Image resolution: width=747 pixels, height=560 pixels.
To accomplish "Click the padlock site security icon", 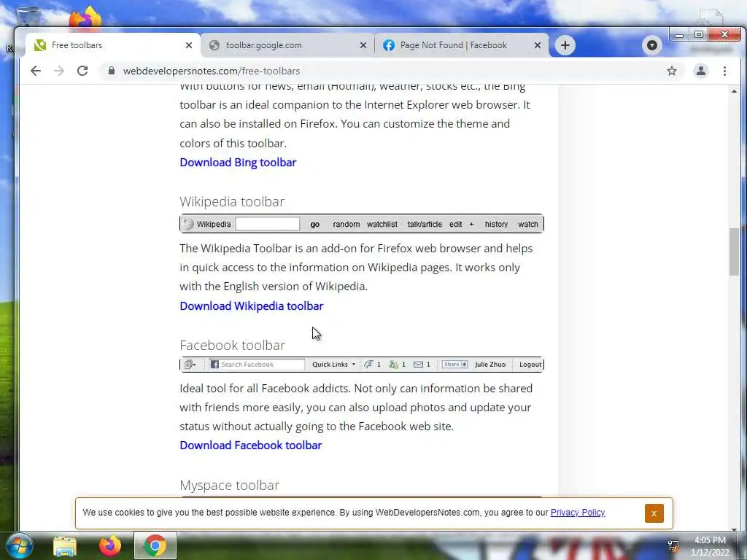I will click(x=112, y=71).
